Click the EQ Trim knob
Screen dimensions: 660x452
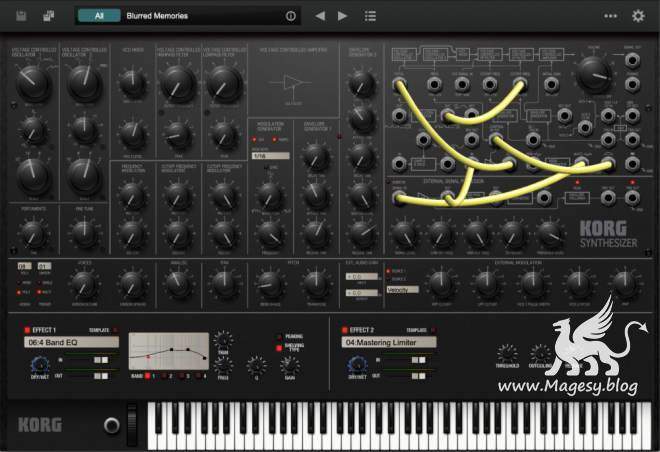(223, 340)
